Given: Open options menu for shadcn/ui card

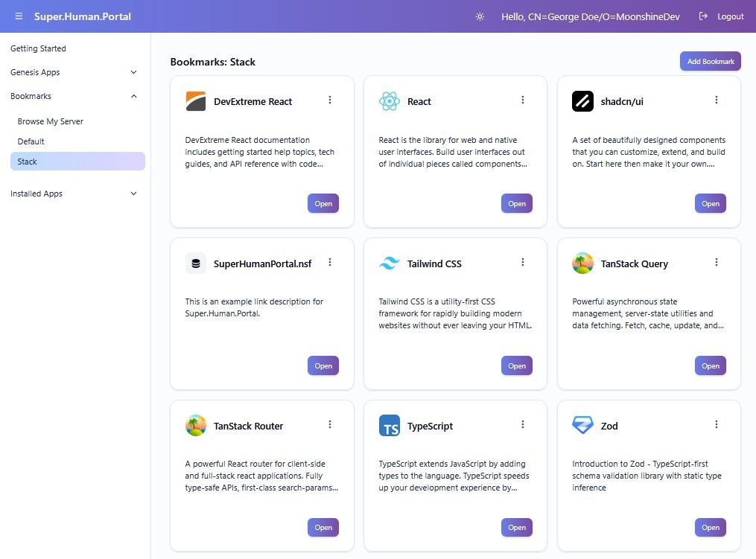Looking at the screenshot, I should coord(717,100).
